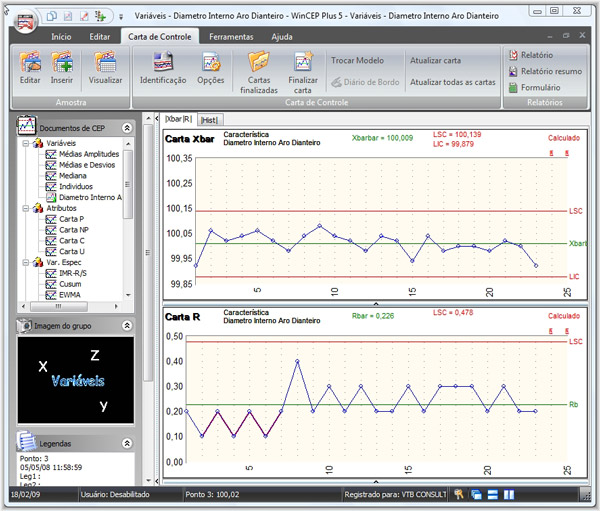600x511 pixels.
Task: Open chart Opções
Action: coord(210,62)
